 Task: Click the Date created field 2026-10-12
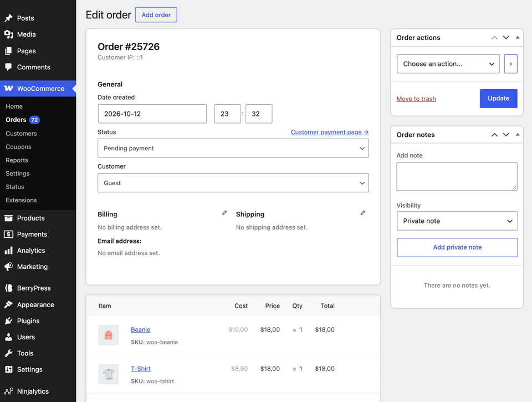(152, 114)
